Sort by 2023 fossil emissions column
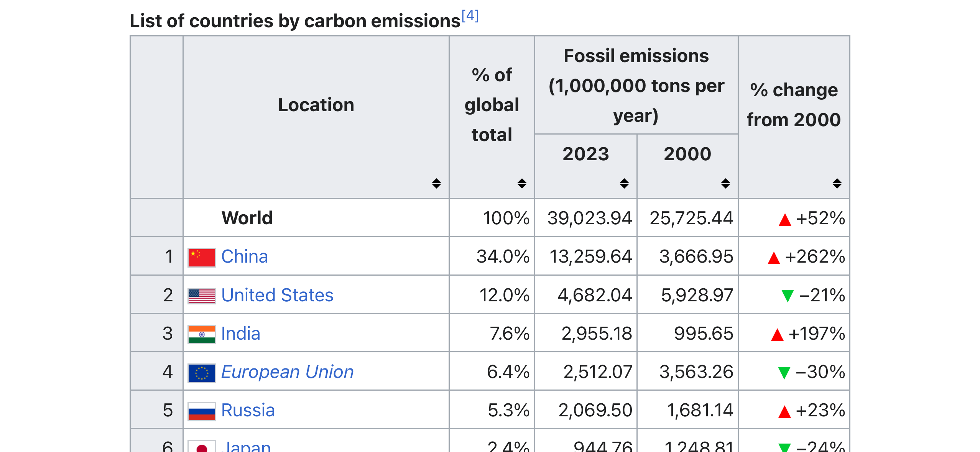This screenshot has height=452, width=980. (624, 183)
